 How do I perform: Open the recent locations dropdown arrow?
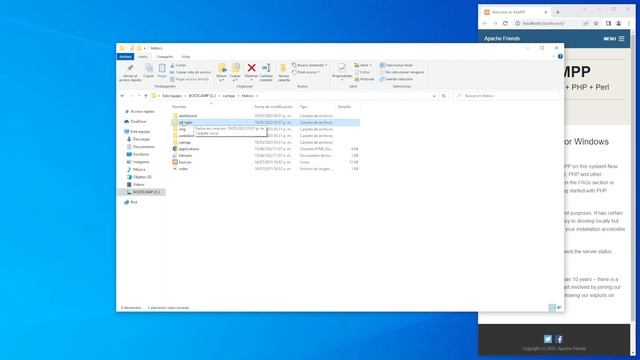tap(139, 96)
